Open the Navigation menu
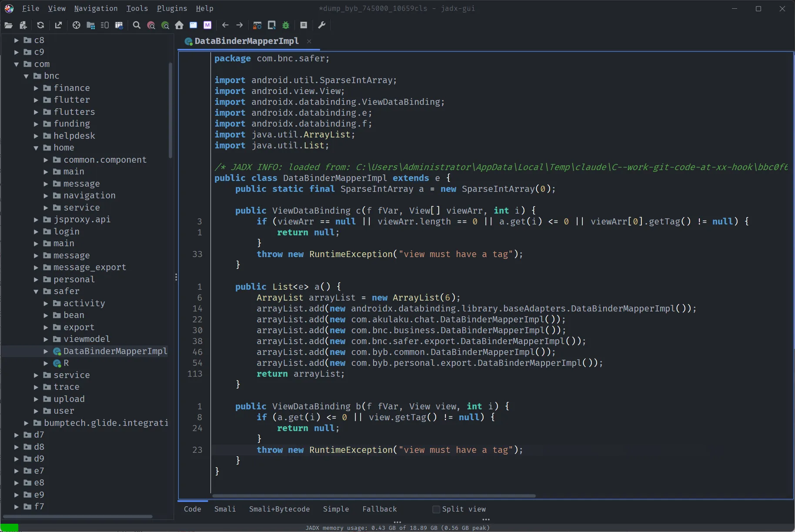 96,8
